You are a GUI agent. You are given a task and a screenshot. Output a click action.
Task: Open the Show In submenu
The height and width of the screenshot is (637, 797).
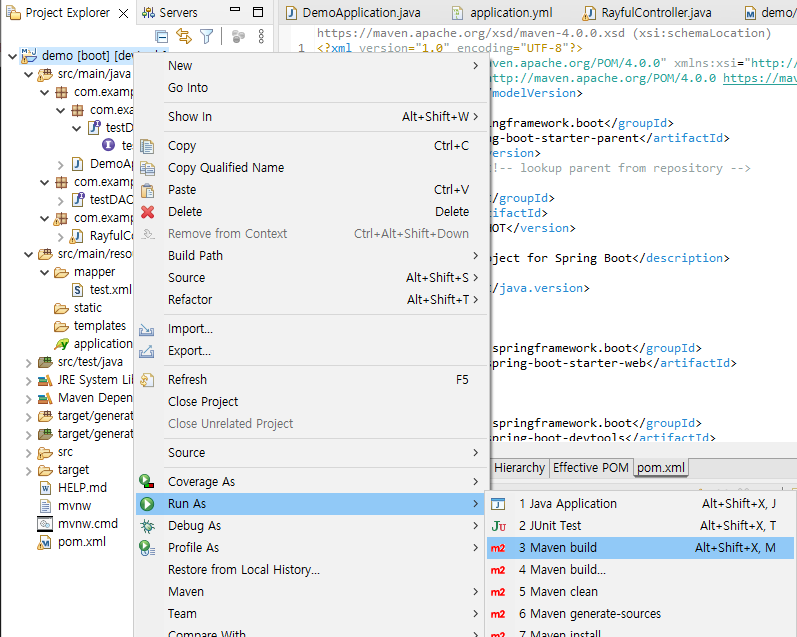(x=323, y=116)
